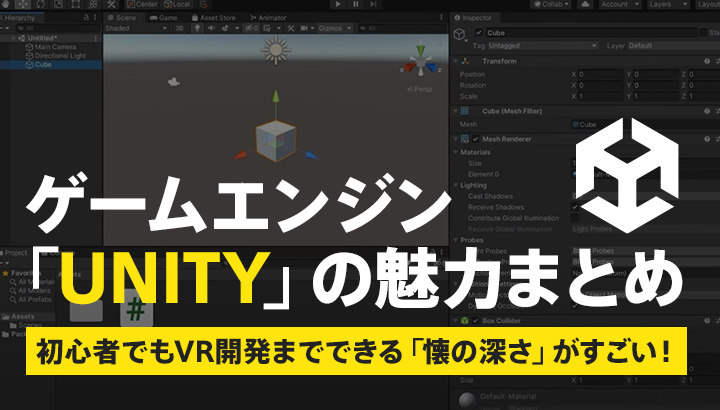Open the Shaded draw mode dropdown
The width and height of the screenshot is (720, 410).
coord(136,28)
